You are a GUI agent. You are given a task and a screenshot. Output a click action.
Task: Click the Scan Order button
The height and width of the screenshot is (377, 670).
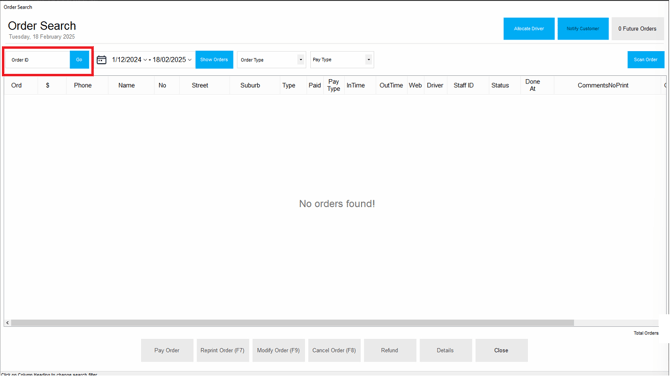point(646,60)
